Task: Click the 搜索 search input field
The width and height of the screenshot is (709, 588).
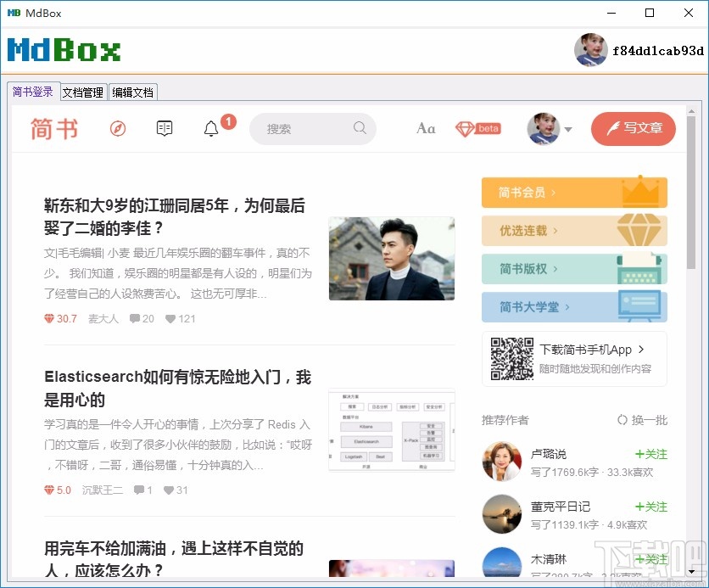Action: (x=312, y=128)
